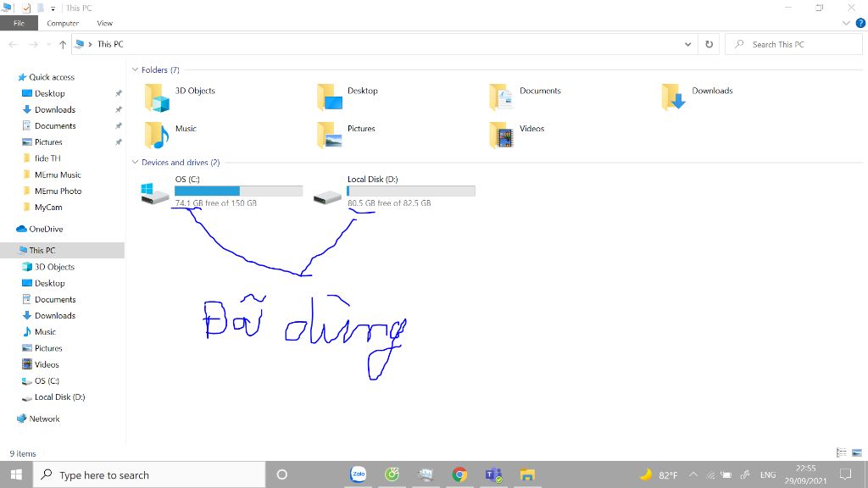
Task: Expand the ribbon with the chevron
Action: click(x=846, y=23)
